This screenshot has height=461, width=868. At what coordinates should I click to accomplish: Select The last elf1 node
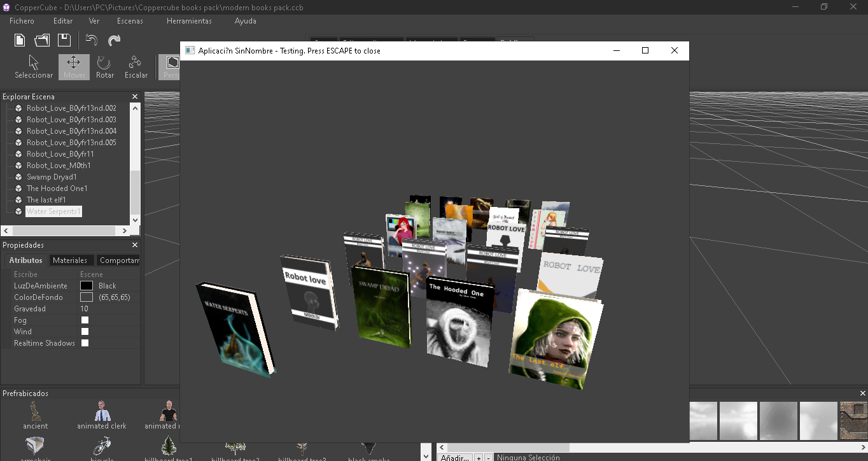click(x=46, y=200)
